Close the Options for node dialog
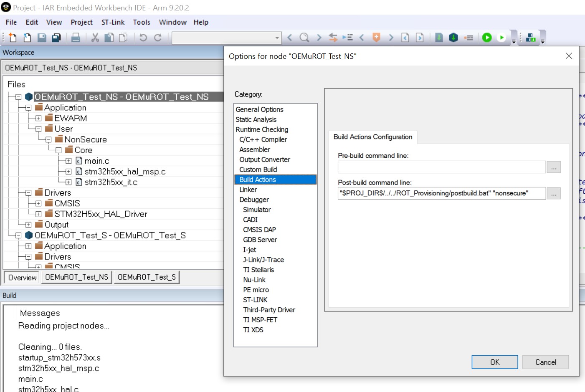 [x=569, y=56]
